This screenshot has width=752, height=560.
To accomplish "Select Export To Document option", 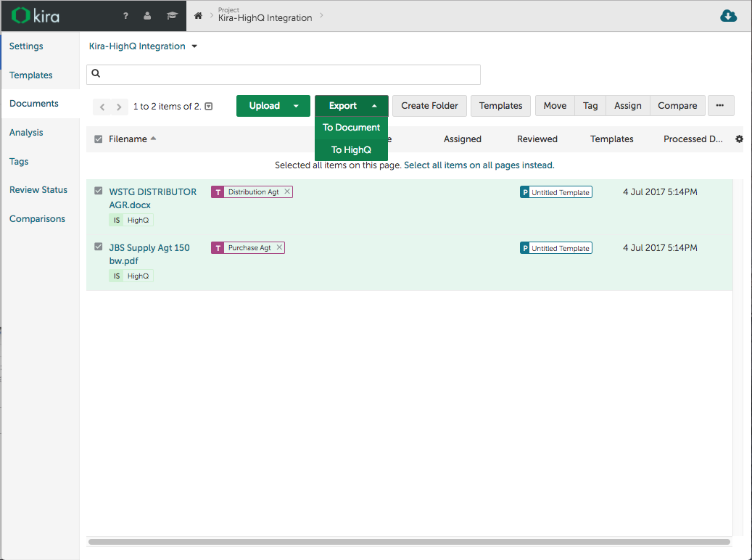I will 351,127.
